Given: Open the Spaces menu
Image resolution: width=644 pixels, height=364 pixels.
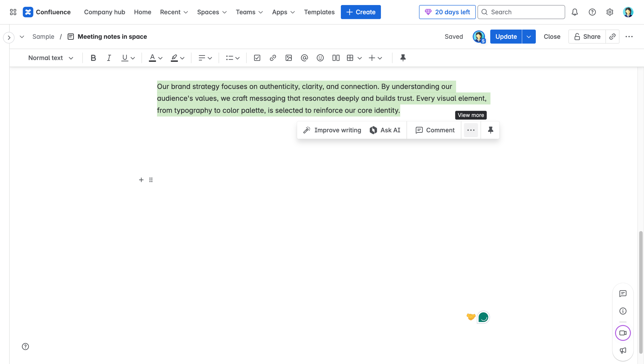Looking at the screenshot, I should (212, 12).
